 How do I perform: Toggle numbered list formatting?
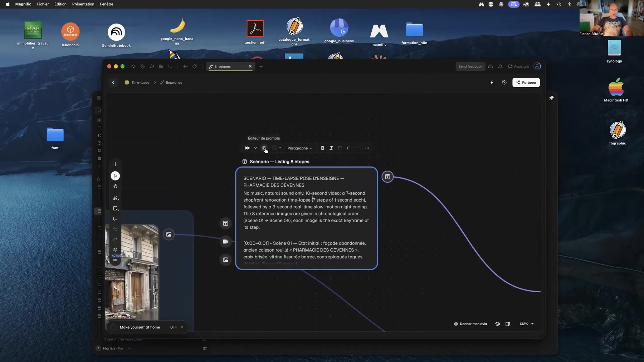click(348, 148)
